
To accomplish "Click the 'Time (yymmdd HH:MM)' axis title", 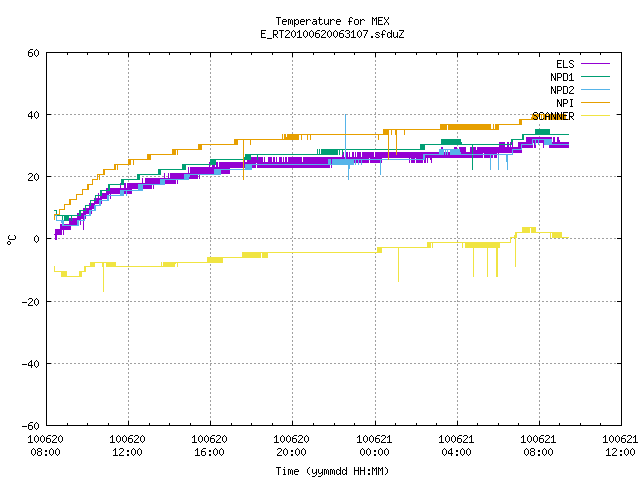I will click(332, 471).
